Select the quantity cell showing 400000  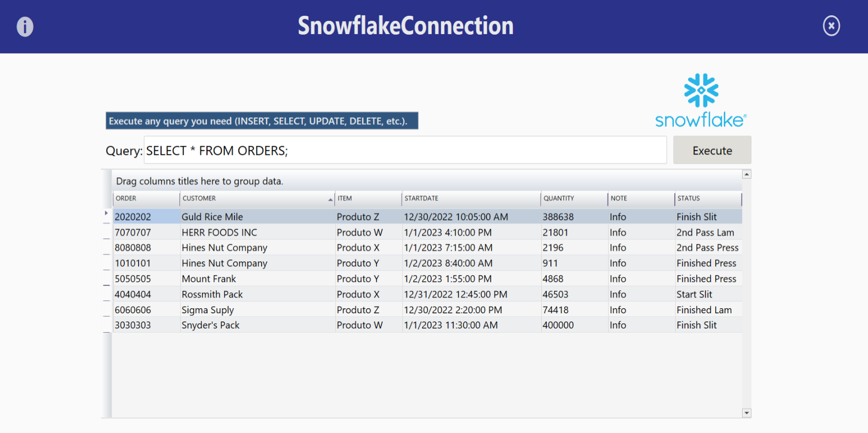(558, 326)
